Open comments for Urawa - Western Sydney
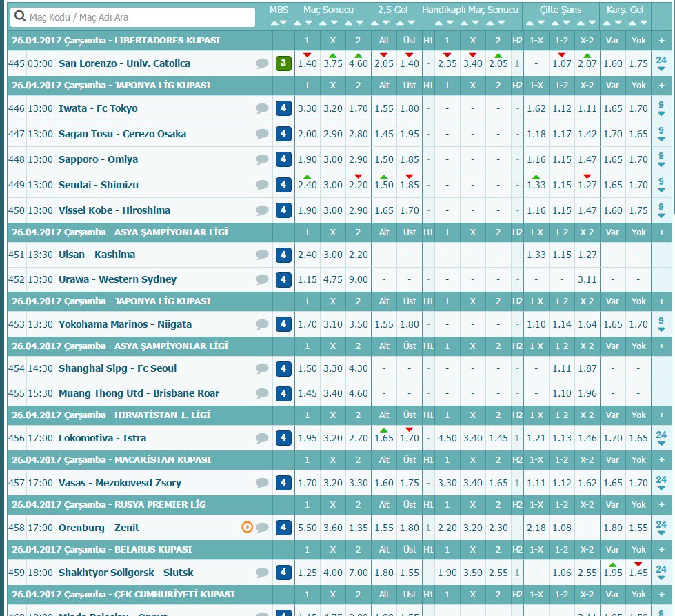 (262, 279)
